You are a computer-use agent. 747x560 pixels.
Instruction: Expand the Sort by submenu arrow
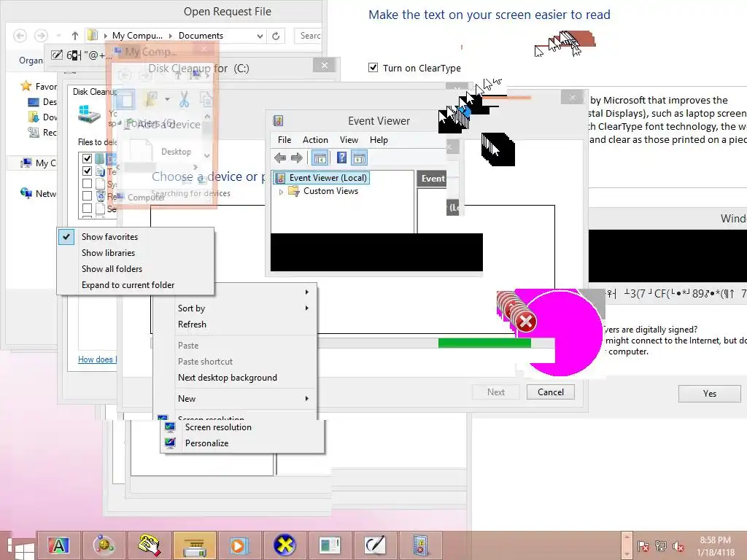pyautogui.click(x=307, y=308)
